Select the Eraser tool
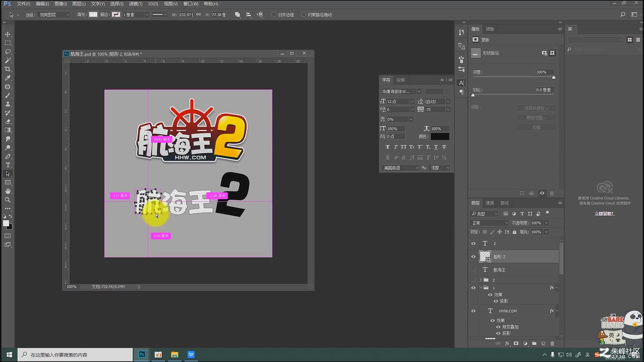Viewport: 644px width, 362px height. tap(8, 122)
